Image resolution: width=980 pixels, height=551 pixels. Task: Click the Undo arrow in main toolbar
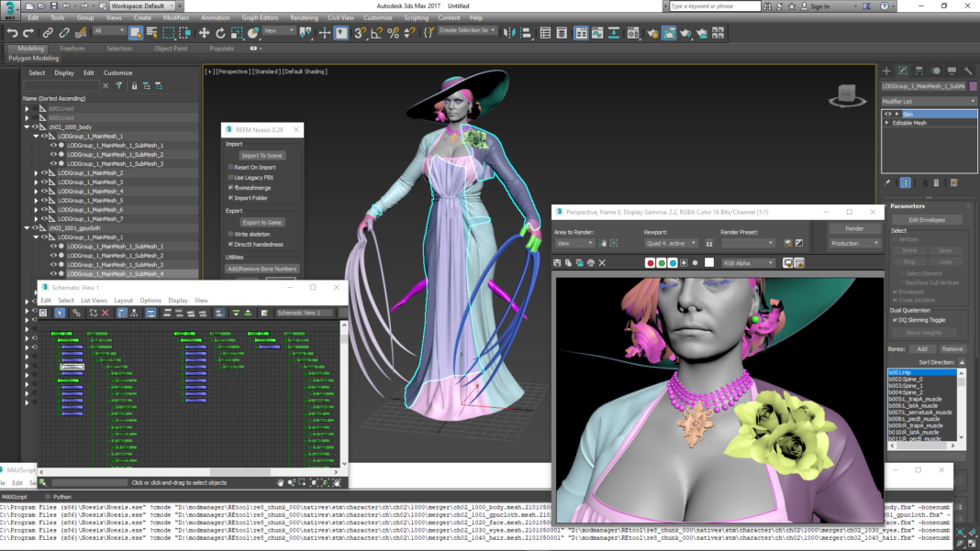click(12, 33)
